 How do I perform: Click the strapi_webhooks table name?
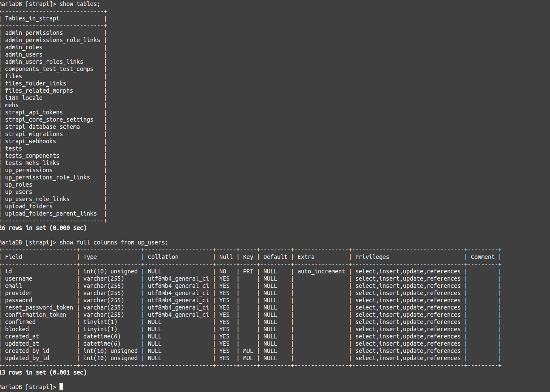tap(31, 141)
